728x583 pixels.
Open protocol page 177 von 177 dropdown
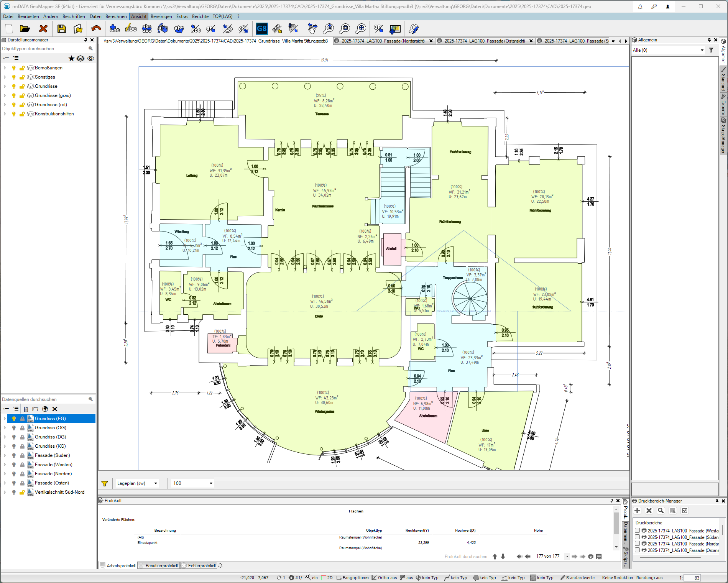coord(567,557)
